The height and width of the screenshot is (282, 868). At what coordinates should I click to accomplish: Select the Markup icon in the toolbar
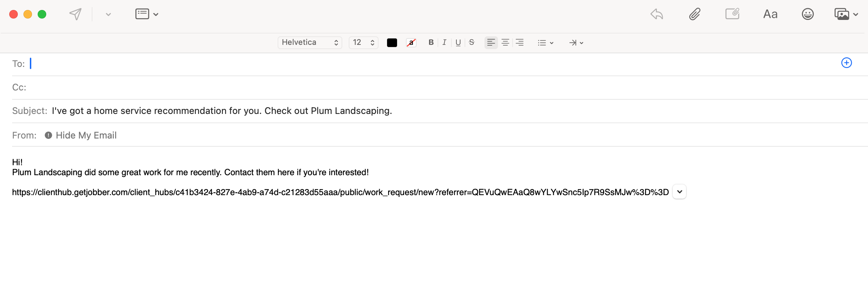(x=732, y=14)
